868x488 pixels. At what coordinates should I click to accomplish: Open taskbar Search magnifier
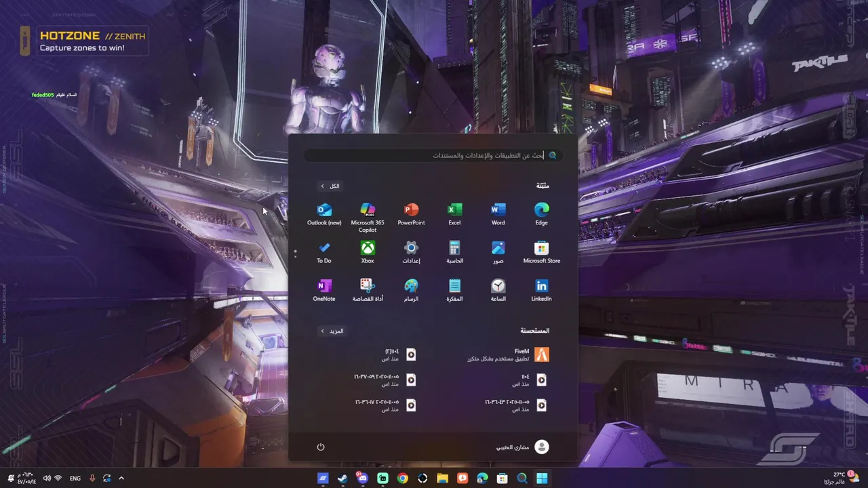[x=522, y=478]
